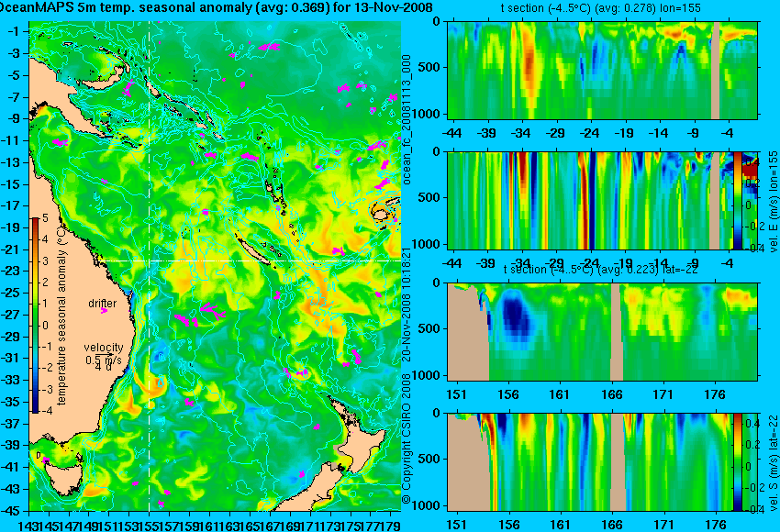The width and height of the screenshot is (780, 532).
Task: Click the 'velocity' legend label
Action: click(x=103, y=347)
